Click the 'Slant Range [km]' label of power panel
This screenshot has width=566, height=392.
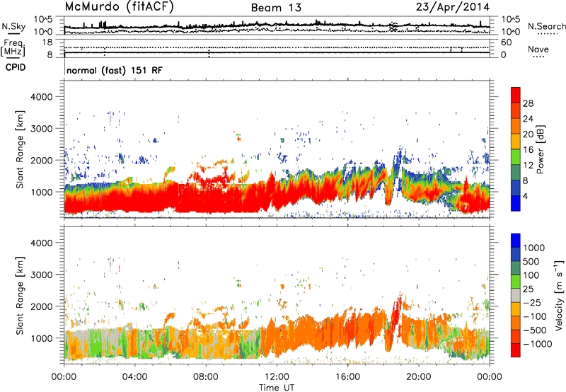pyautogui.click(x=20, y=149)
